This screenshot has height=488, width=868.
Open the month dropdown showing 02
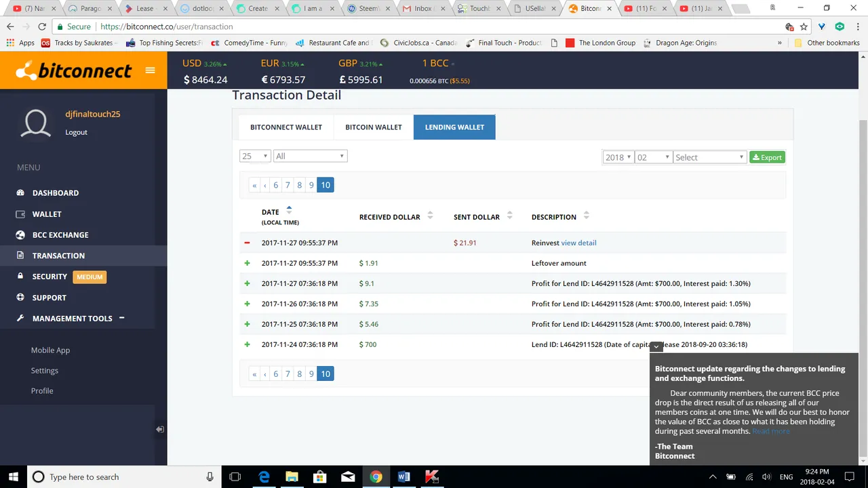coord(653,157)
